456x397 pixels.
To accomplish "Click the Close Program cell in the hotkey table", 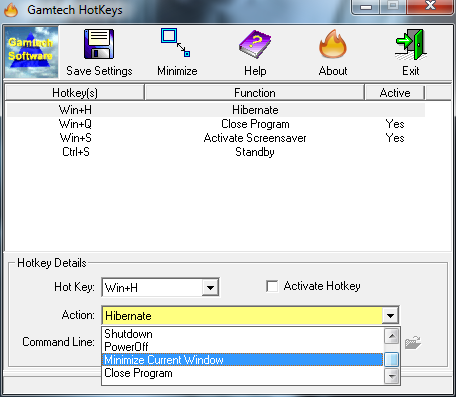I will tap(255, 124).
